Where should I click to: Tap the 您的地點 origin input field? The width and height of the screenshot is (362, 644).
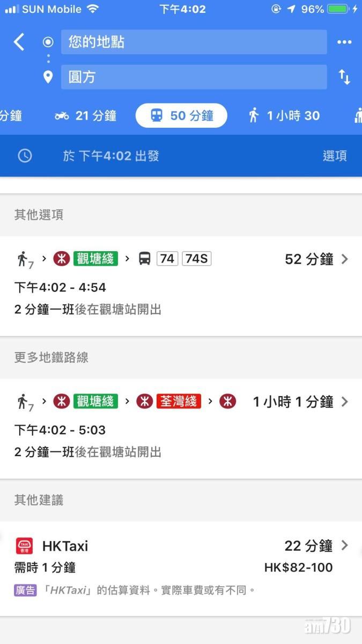(193, 42)
